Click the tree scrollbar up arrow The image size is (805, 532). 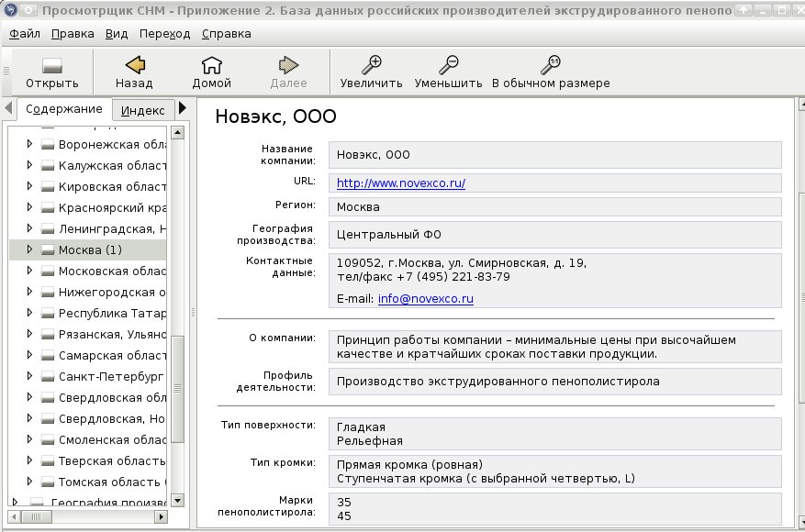pos(178,133)
